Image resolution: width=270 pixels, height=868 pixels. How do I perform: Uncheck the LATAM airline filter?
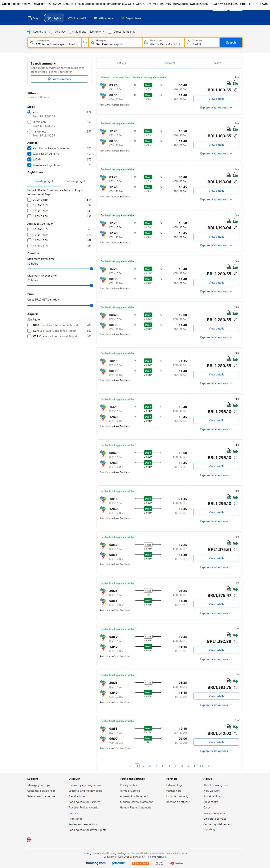click(29, 159)
